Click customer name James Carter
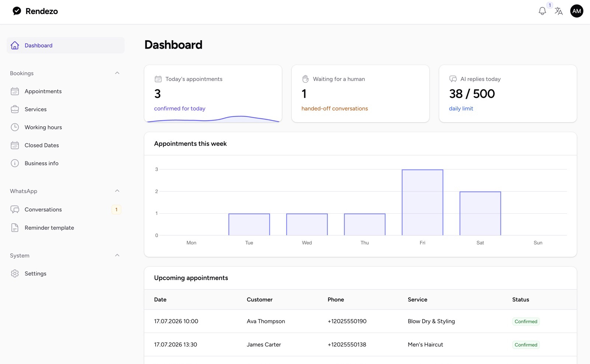The height and width of the screenshot is (364, 590). 264,344
